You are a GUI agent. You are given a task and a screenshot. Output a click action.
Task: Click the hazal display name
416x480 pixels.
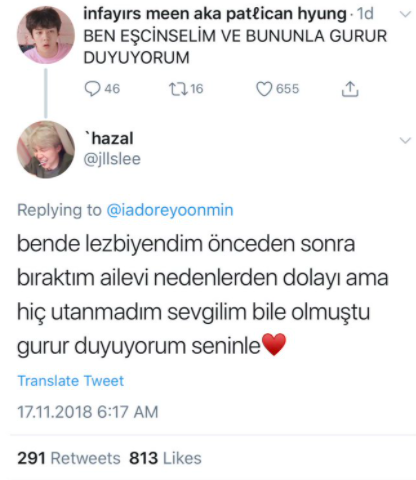click(109, 138)
